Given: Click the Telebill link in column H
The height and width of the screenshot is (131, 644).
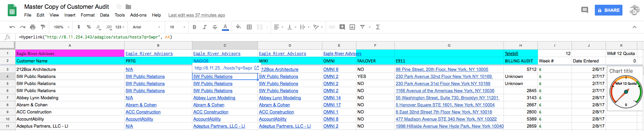Looking at the screenshot, I should (x=511, y=53).
